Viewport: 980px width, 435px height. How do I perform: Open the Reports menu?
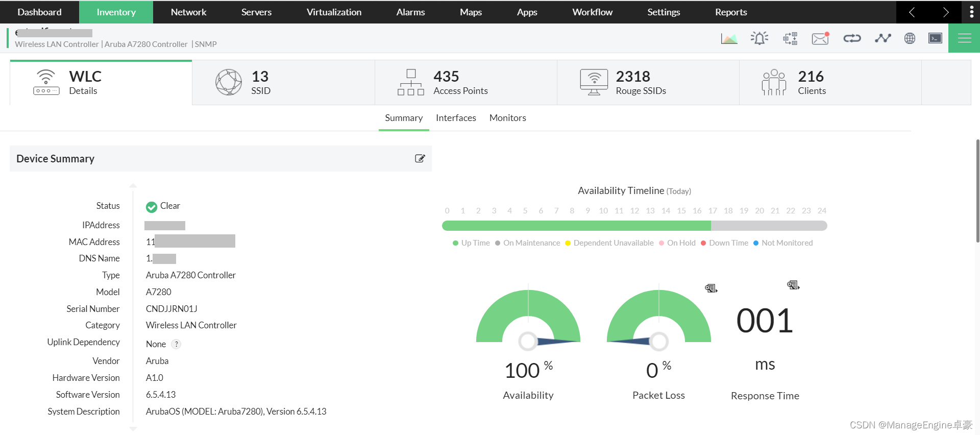point(731,12)
